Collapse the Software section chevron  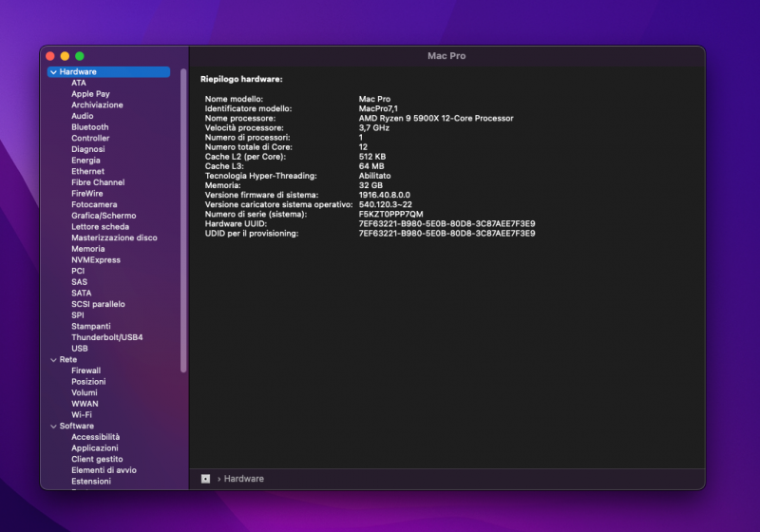pyautogui.click(x=51, y=427)
